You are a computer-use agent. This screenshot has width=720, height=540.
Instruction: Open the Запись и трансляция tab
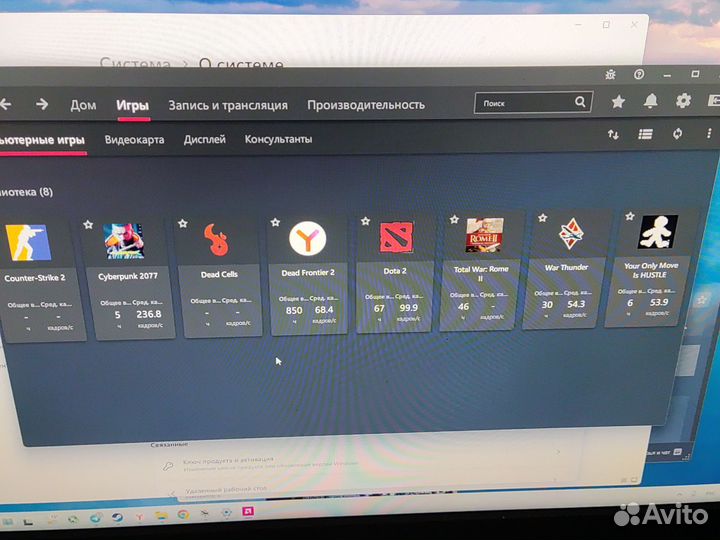coord(227,105)
